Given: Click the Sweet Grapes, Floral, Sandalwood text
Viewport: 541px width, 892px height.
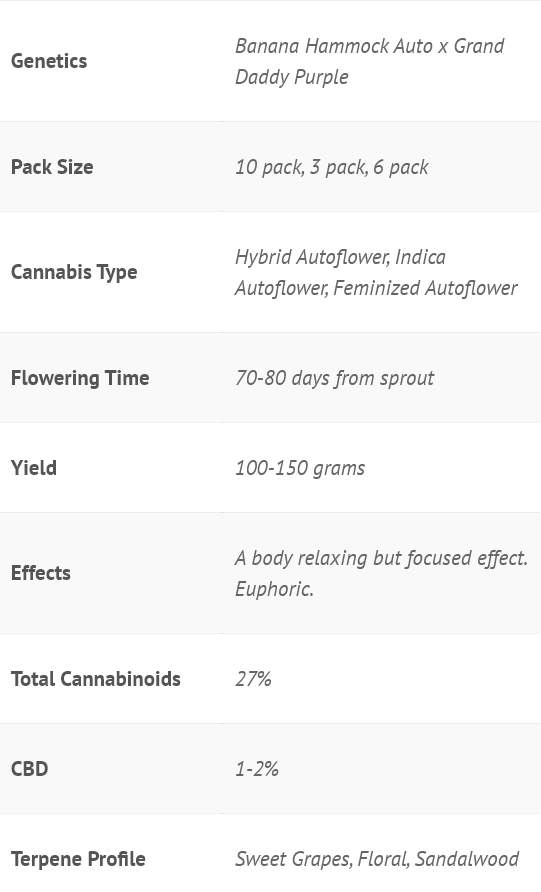Looking at the screenshot, I should (377, 858).
